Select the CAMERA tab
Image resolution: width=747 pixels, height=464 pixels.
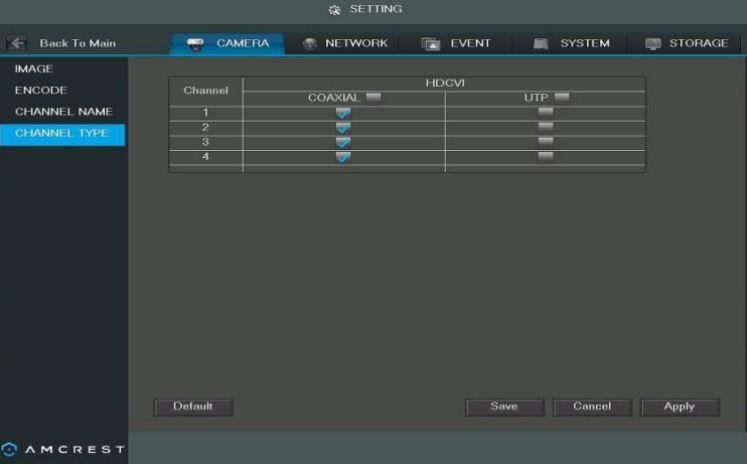point(228,43)
